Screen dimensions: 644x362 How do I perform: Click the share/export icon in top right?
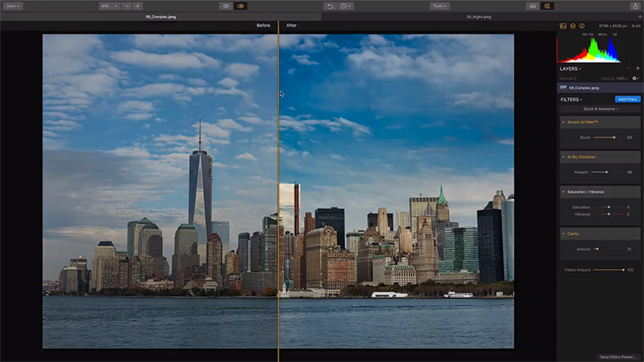635,6
